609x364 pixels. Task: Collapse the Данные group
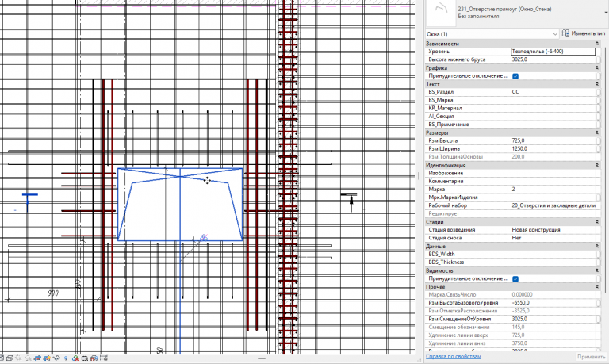click(597, 247)
